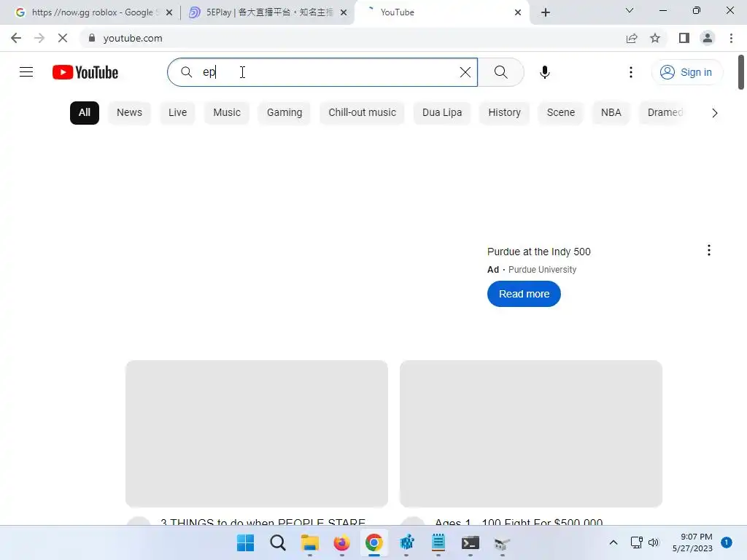Open Chrome three-dot customize menu
Screen dimensions: 747x560
pos(731,38)
